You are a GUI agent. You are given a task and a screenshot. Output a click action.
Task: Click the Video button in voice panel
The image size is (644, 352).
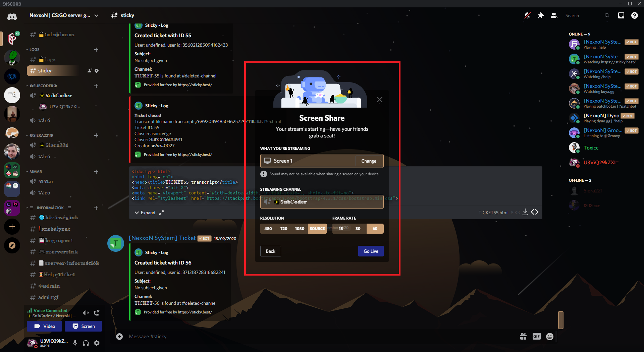[44, 326]
